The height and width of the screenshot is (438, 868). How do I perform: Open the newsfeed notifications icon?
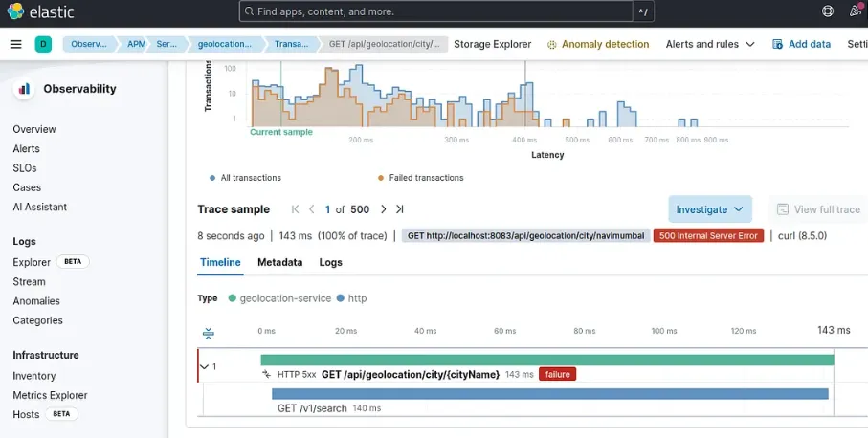click(x=856, y=11)
